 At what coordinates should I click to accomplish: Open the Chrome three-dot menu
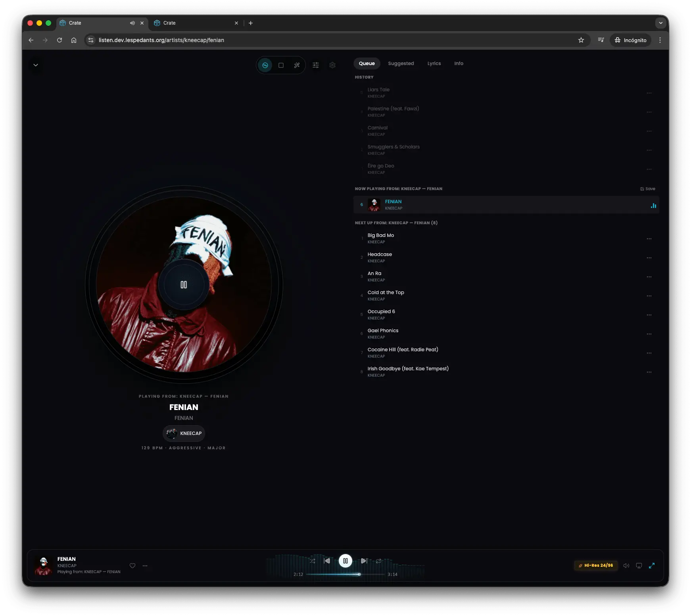click(x=660, y=40)
